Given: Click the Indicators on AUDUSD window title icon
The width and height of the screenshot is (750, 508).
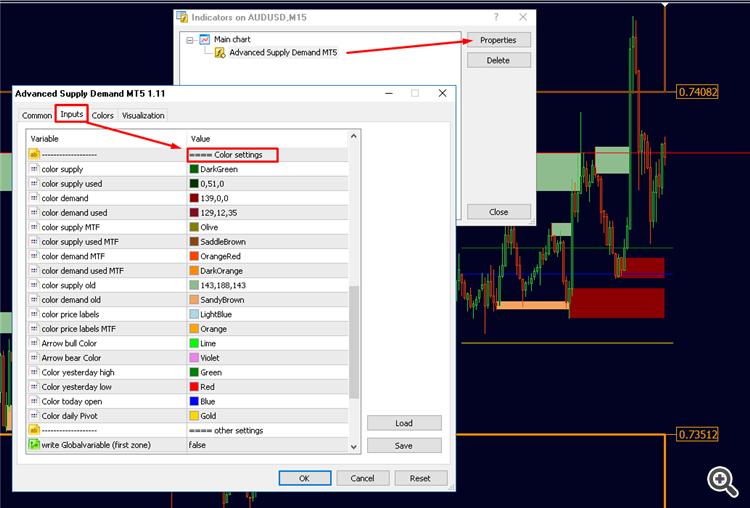Looking at the screenshot, I should click(x=182, y=17).
